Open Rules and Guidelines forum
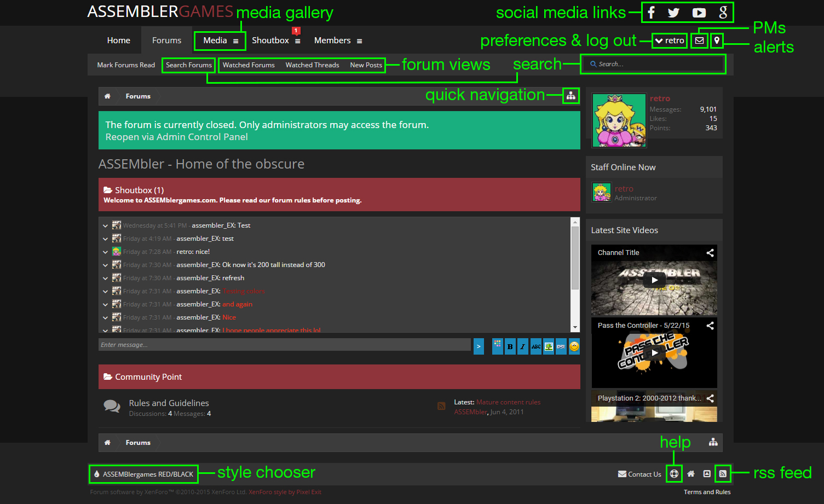 169,403
